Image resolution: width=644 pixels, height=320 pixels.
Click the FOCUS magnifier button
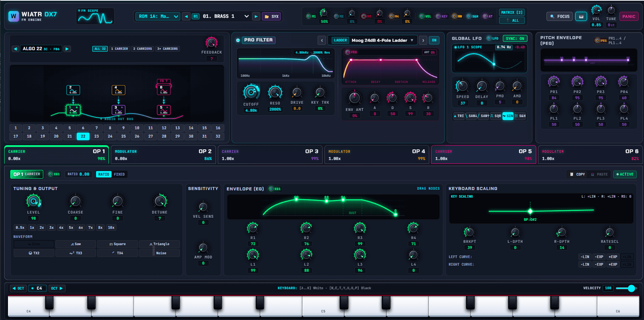[x=560, y=16]
